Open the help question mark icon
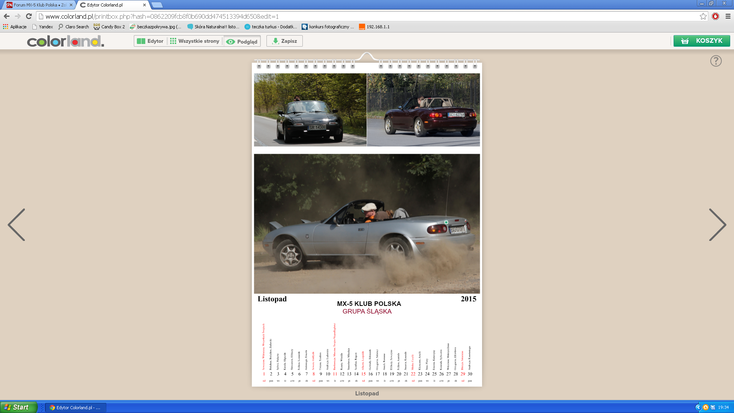 point(715,61)
